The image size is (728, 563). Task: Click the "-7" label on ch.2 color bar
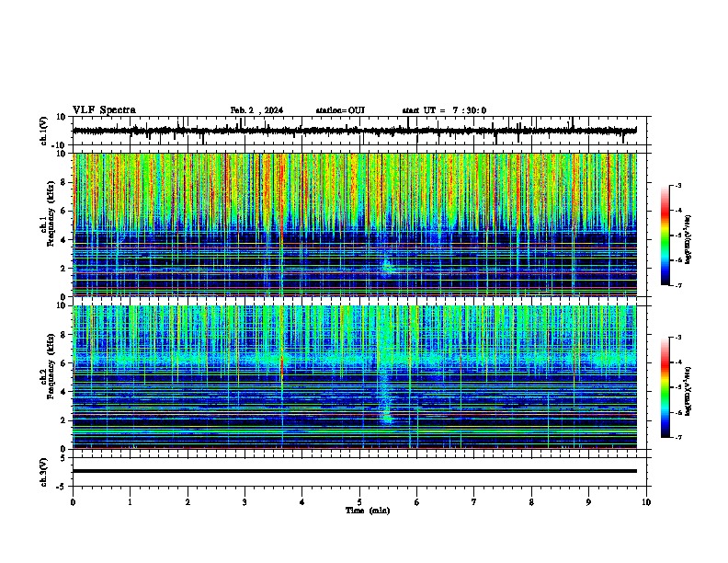click(677, 437)
